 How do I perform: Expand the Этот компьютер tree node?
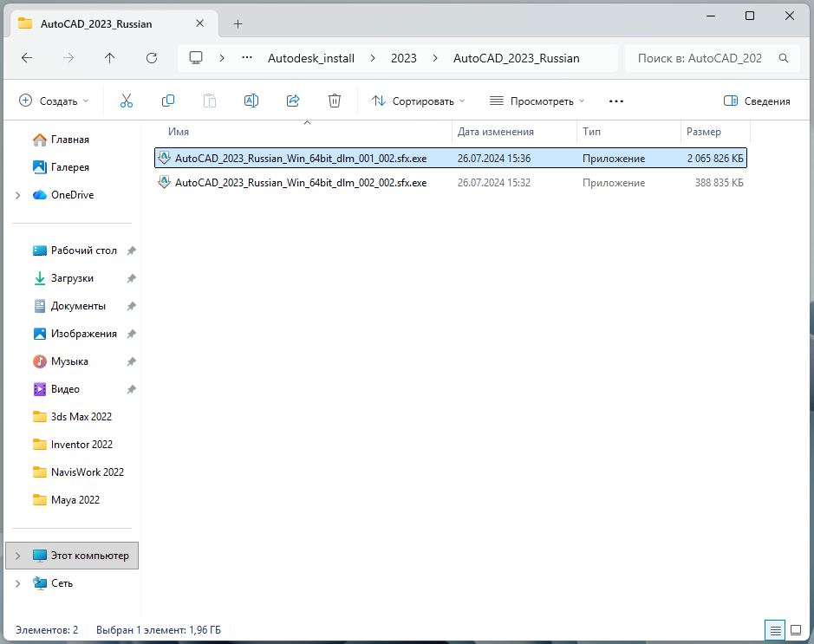coord(17,556)
